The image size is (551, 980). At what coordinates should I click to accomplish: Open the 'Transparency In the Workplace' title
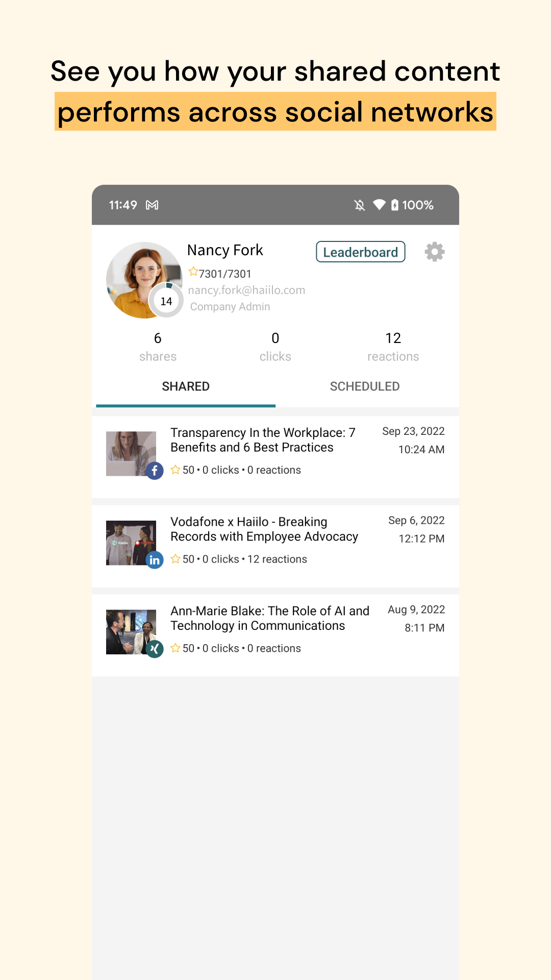263,440
